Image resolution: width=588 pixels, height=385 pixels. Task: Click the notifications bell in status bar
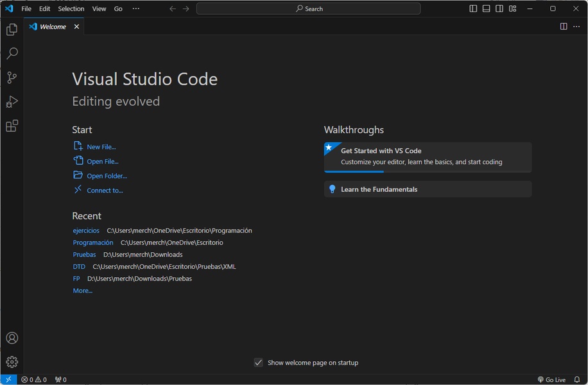576,380
